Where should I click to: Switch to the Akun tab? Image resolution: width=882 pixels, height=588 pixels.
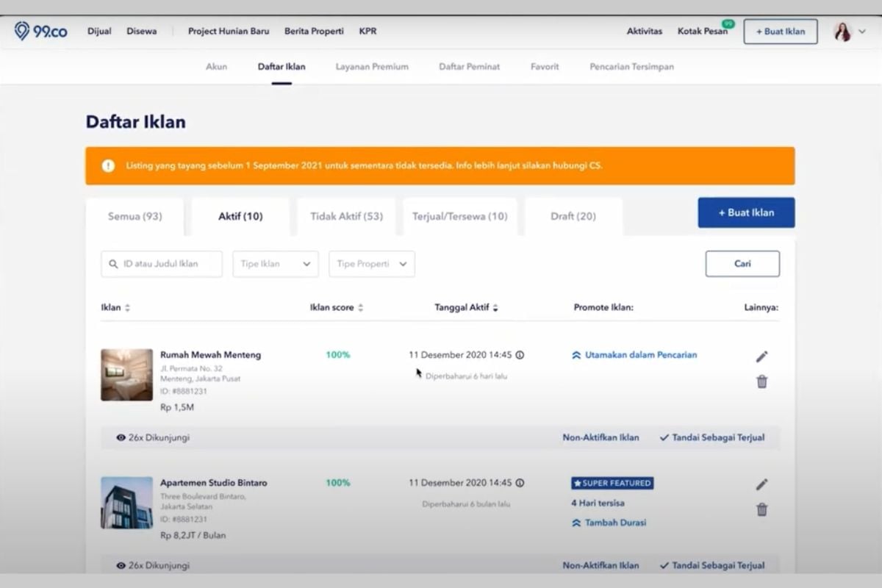click(216, 67)
